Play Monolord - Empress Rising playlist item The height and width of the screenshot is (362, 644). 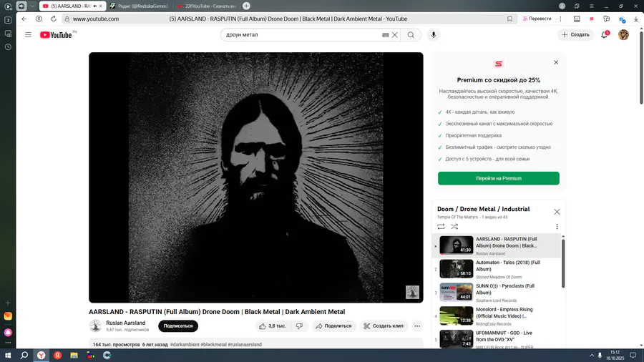tap(496, 316)
